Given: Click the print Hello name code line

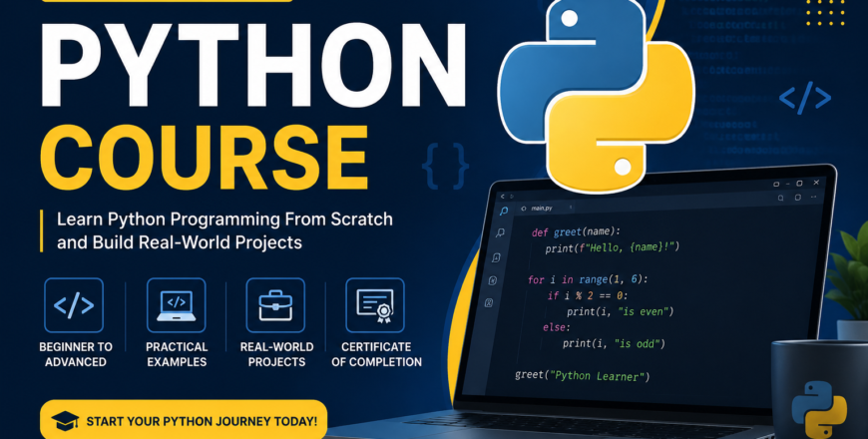Looking at the screenshot, I should coord(613,248).
